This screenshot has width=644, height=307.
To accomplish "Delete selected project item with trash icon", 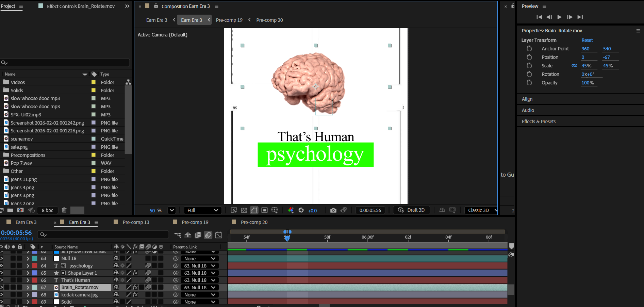I will [64, 210].
